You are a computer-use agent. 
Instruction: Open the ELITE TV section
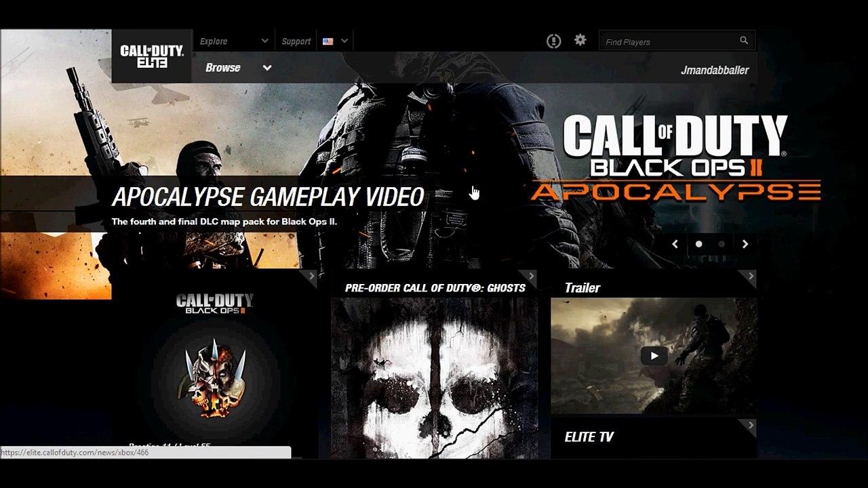click(589, 437)
